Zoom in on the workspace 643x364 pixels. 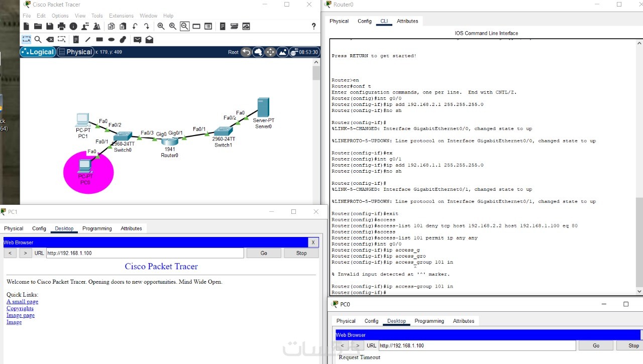[161, 26]
